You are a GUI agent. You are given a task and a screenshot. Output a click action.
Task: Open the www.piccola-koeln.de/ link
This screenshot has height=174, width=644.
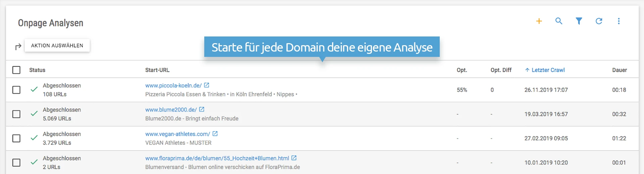pos(173,86)
